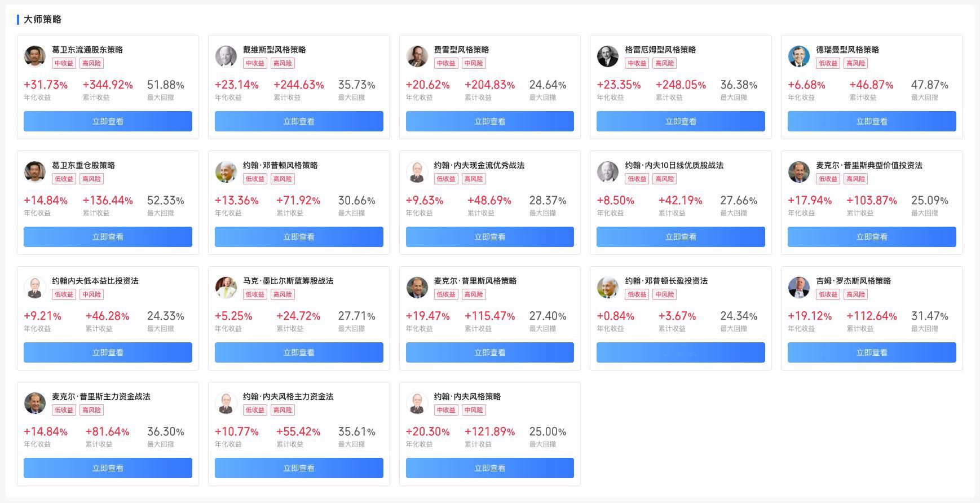Click the avatar on 马克·墨比尔斯蓝筹股战法 card
The height and width of the screenshot is (503, 980).
coord(226,287)
